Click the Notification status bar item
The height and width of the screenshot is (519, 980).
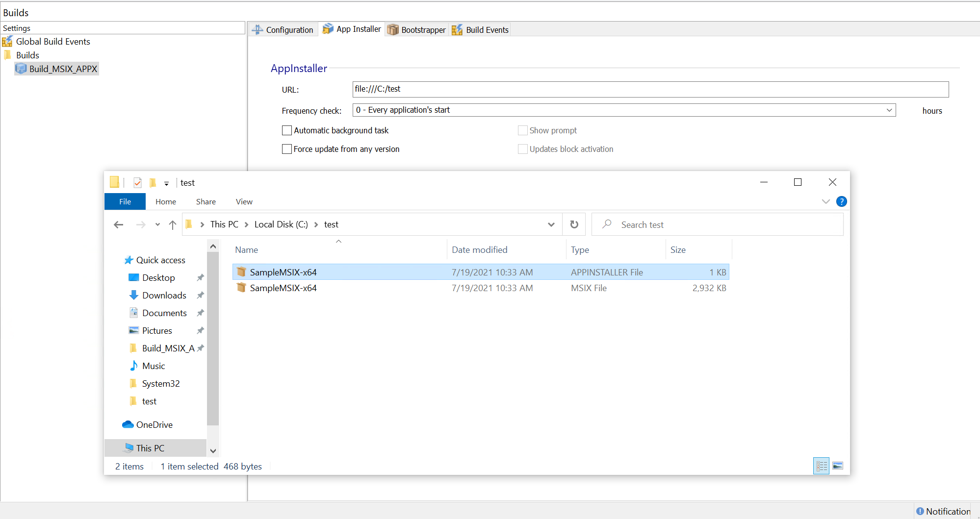(x=943, y=511)
